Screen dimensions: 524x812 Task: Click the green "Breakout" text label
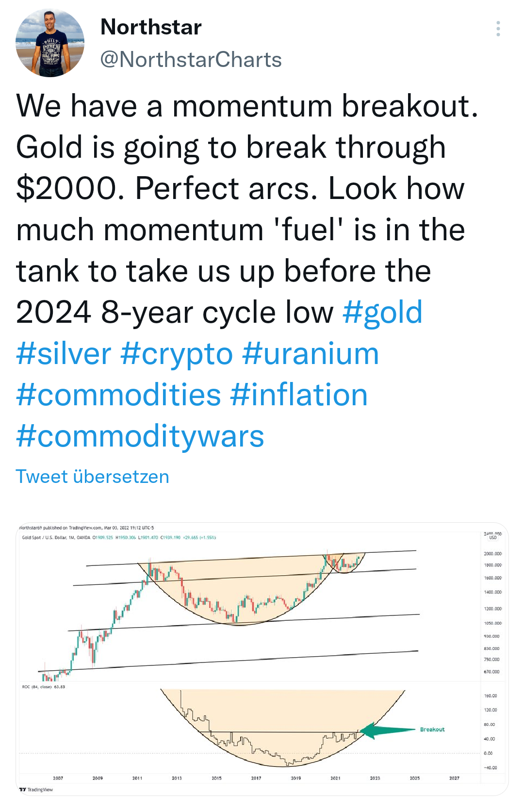click(x=432, y=729)
